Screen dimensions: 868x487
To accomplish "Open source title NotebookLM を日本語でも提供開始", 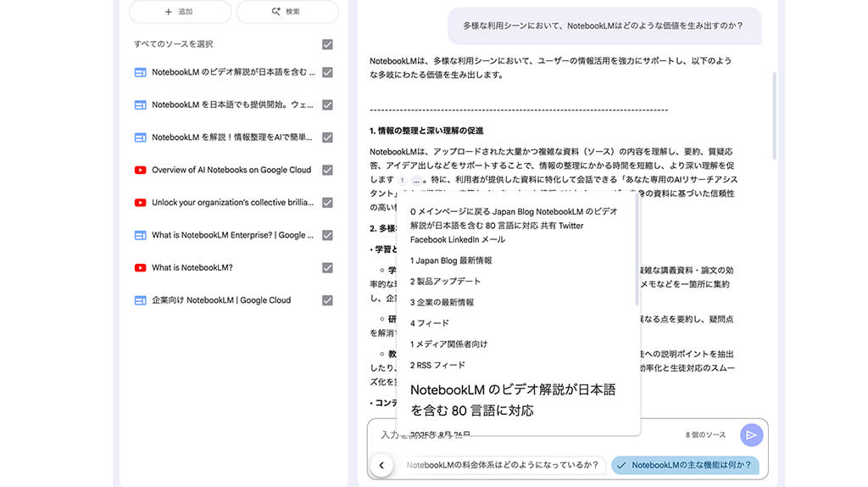I will click(x=232, y=104).
